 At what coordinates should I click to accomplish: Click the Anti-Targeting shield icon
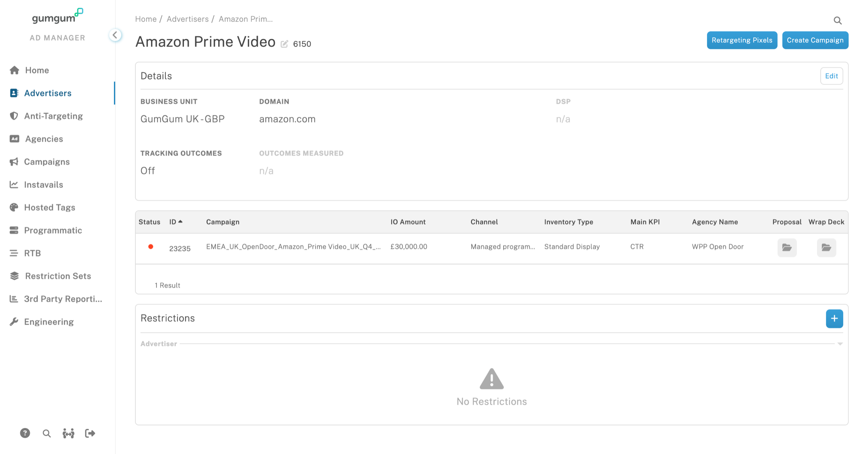tap(14, 116)
